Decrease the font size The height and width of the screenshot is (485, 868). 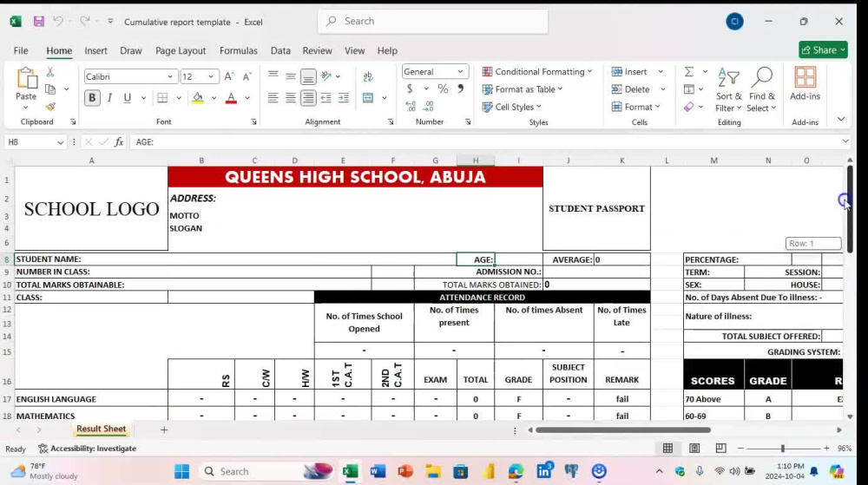click(247, 76)
